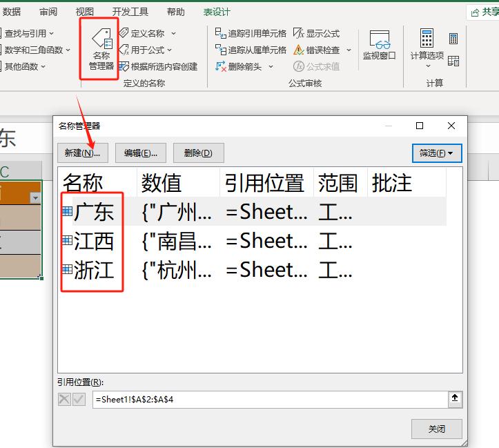Screen dimensions: 499x448
Task: Switch to View (视图) ribbon tab
Action: pyautogui.click(x=85, y=12)
